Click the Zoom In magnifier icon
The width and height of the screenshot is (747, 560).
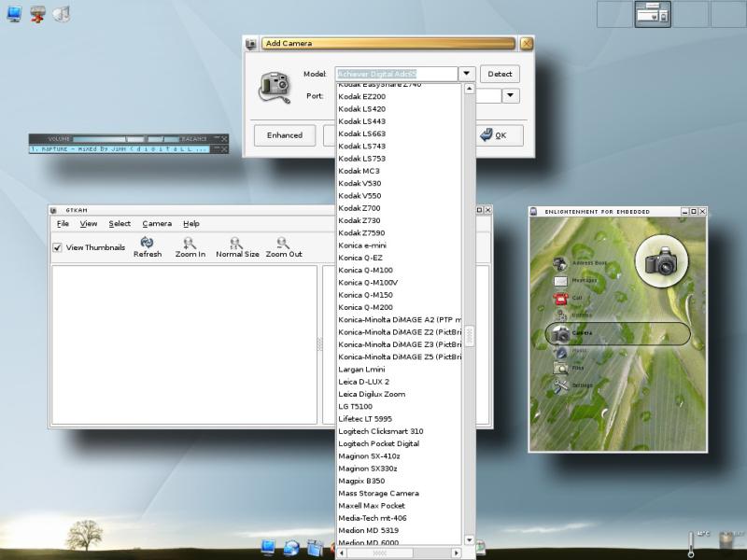(x=190, y=243)
